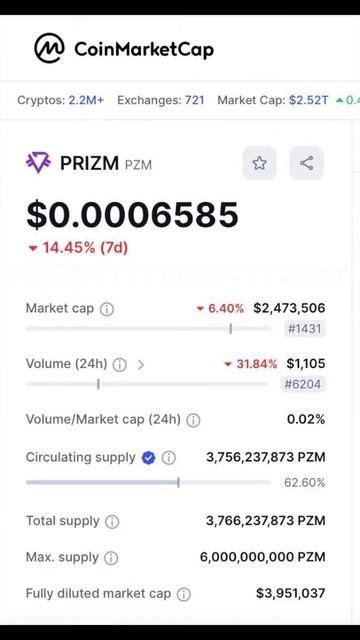Expand Volume (24h) chevron arrow
The height and width of the screenshot is (640, 360).
[140, 364]
